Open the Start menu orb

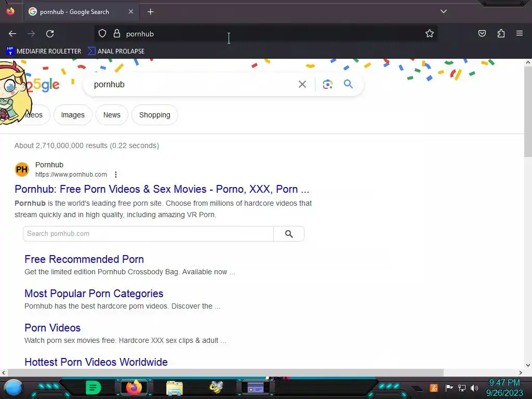click(x=13, y=388)
